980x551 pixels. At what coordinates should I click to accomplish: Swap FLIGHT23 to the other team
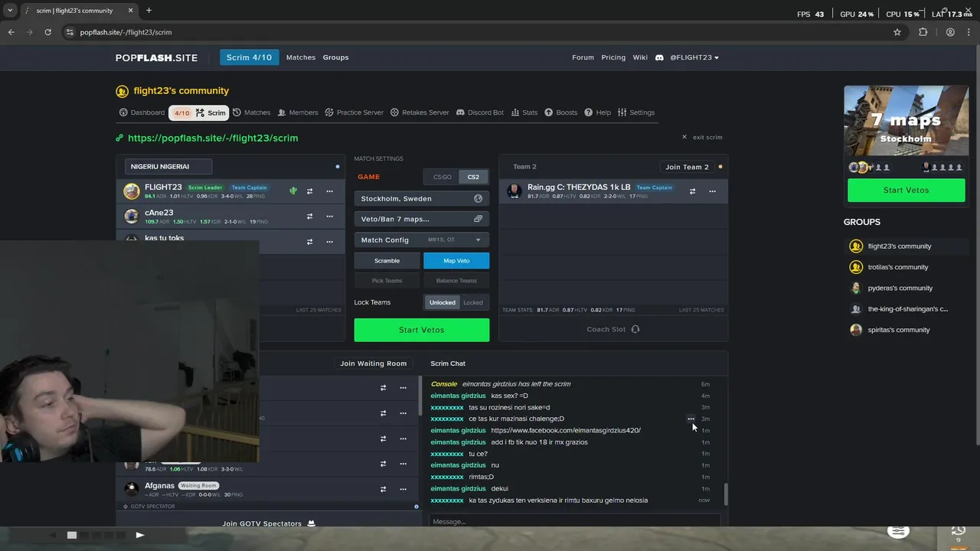coord(309,191)
